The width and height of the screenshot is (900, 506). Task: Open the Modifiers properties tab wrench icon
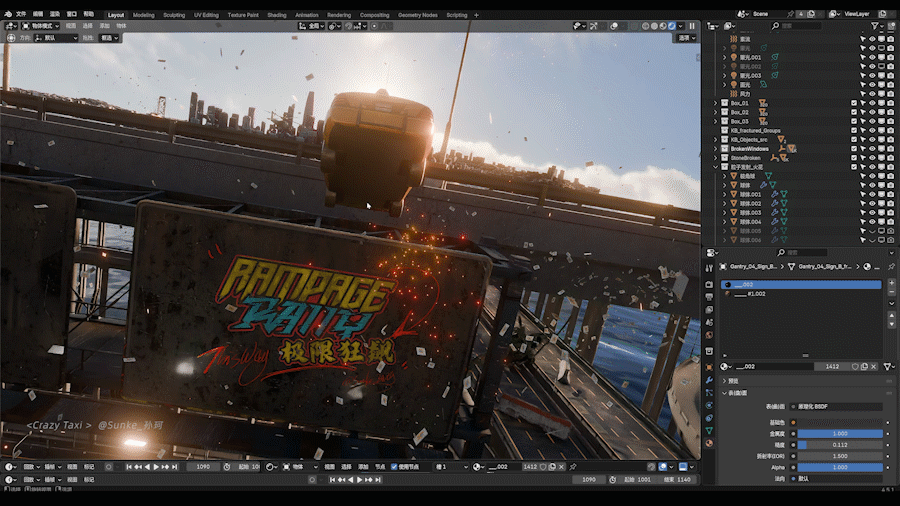[x=709, y=380]
